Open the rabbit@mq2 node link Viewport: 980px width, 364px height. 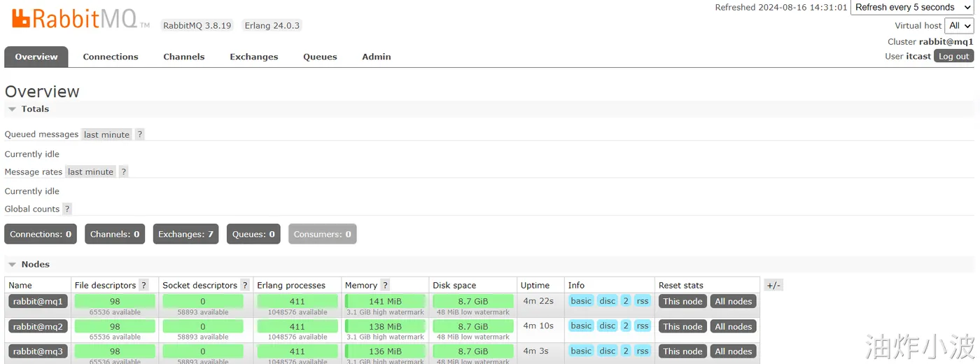pos(38,326)
